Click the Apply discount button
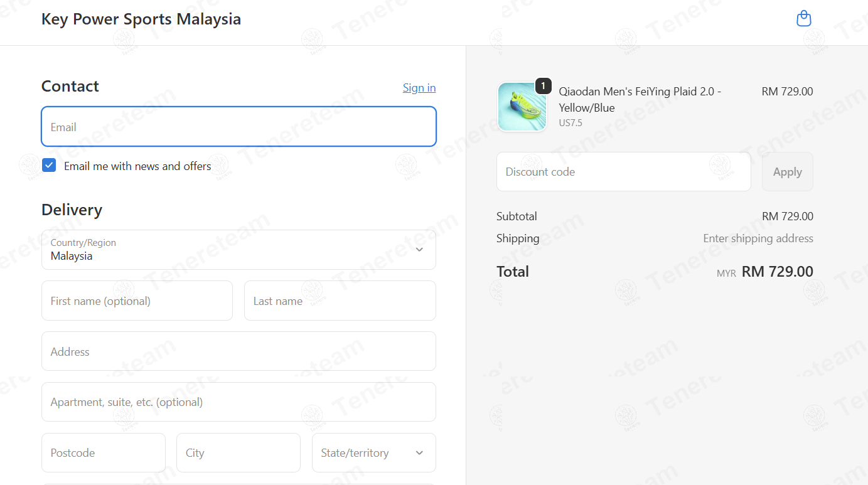Image resolution: width=868 pixels, height=485 pixels. tap(788, 171)
